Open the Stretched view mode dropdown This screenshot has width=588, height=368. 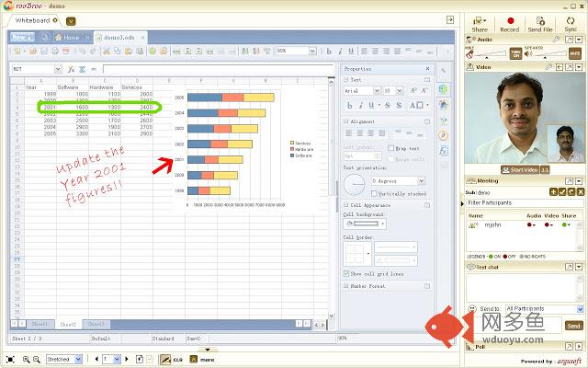[78, 360]
